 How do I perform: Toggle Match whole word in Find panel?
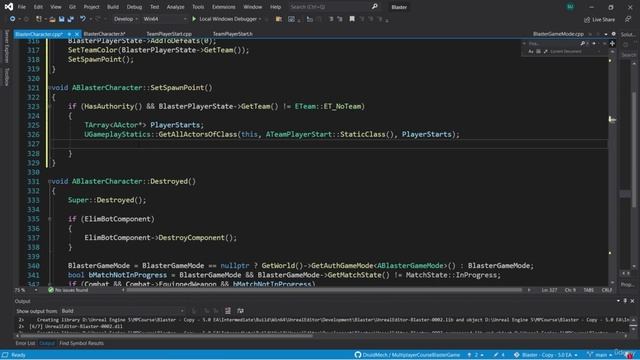(x=538, y=51)
